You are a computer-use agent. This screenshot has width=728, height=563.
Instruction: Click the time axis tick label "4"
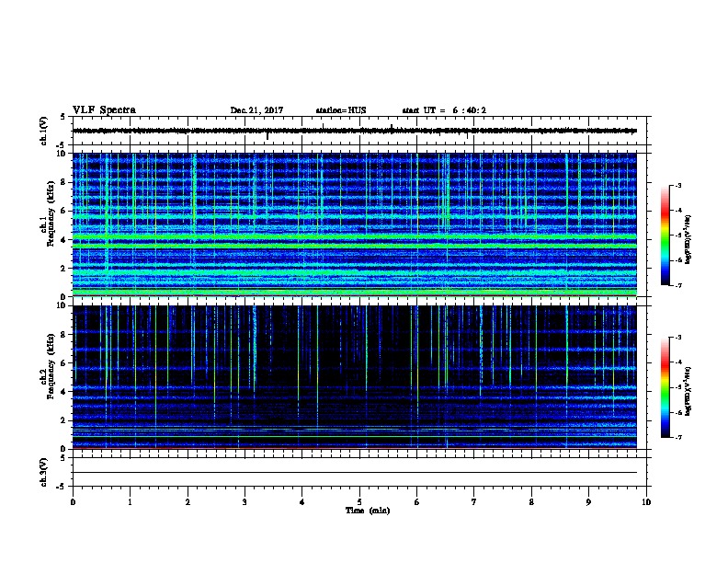pyautogui.click(x=302, y=502)
